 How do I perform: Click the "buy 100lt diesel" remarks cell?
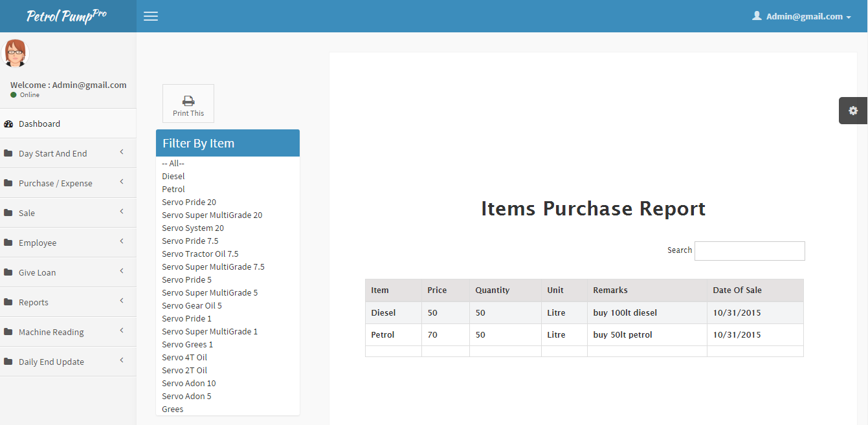point(647,312)
